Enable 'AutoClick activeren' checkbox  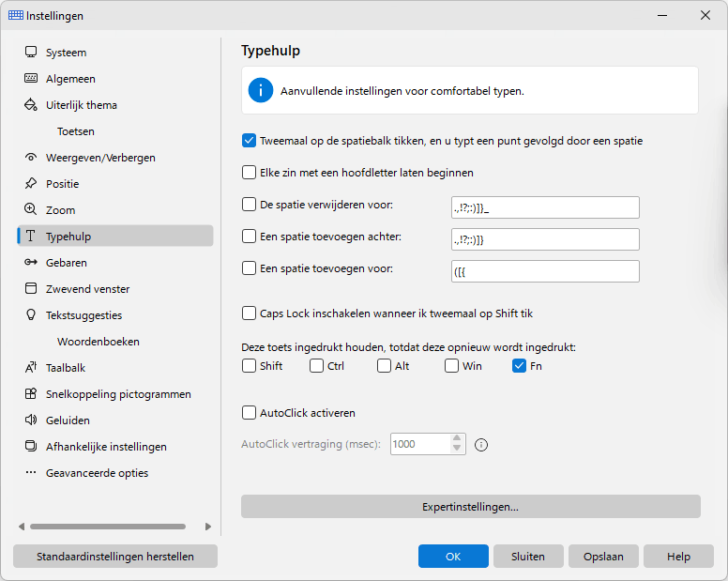pos(249,413)
